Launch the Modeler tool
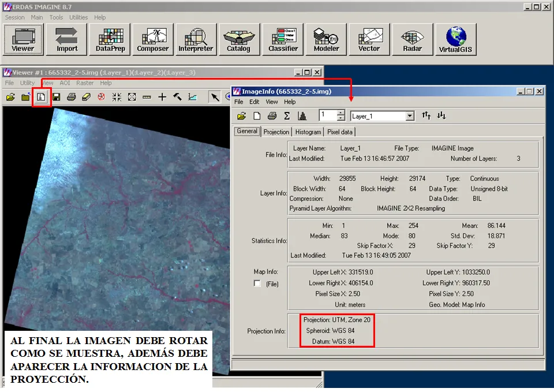The width and height of the screenshot is (554, 392). 326,39
